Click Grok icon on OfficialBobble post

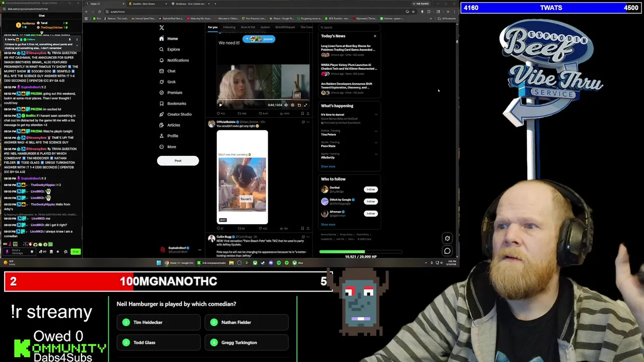[x=303, y=122]
